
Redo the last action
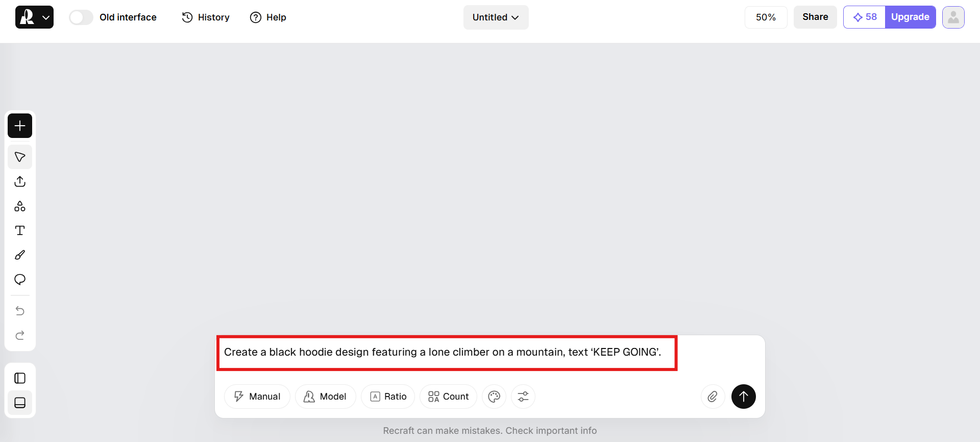click(20, 335)
